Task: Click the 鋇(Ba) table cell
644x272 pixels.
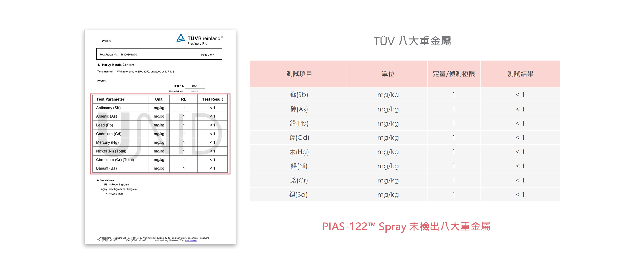Action: click(299, 194)
